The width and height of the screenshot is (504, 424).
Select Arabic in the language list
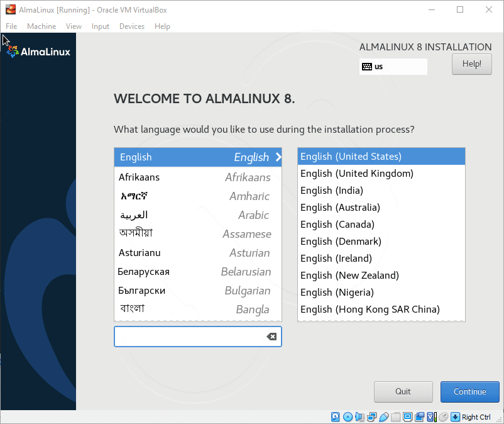(x=198, y=215)
